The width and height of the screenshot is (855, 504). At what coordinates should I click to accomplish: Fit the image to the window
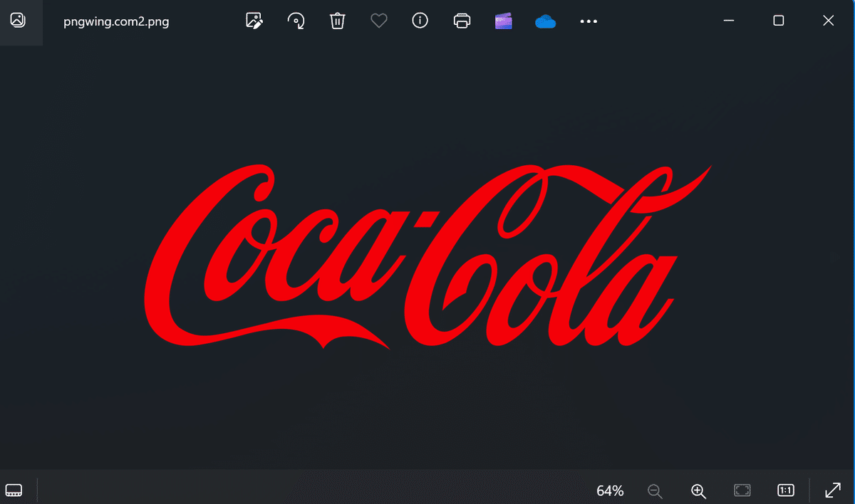(x=742, y=490)
